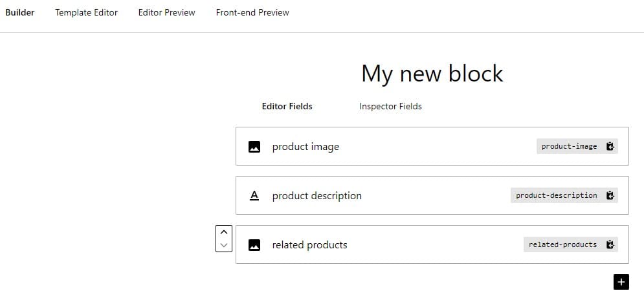Open the Editor Preview tab

point(167,13)
